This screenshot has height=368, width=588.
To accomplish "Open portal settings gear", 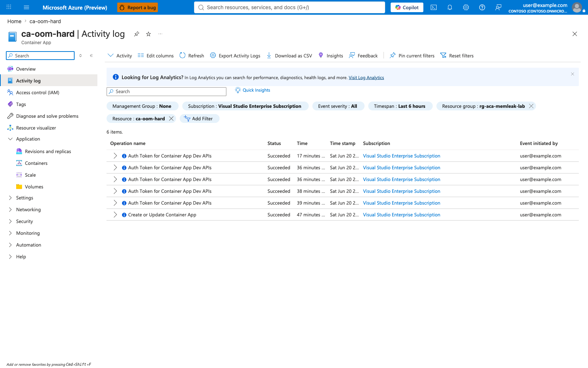I will coord(466,7).
